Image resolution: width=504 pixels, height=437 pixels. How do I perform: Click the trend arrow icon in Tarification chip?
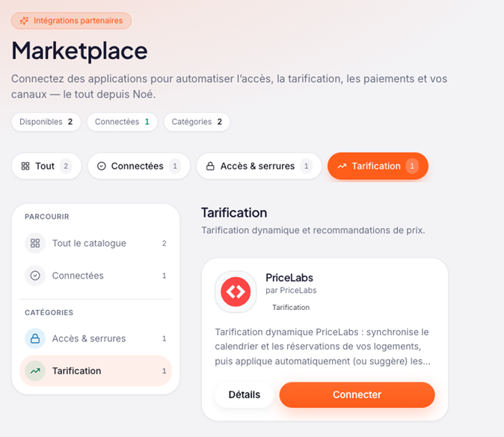342,166
